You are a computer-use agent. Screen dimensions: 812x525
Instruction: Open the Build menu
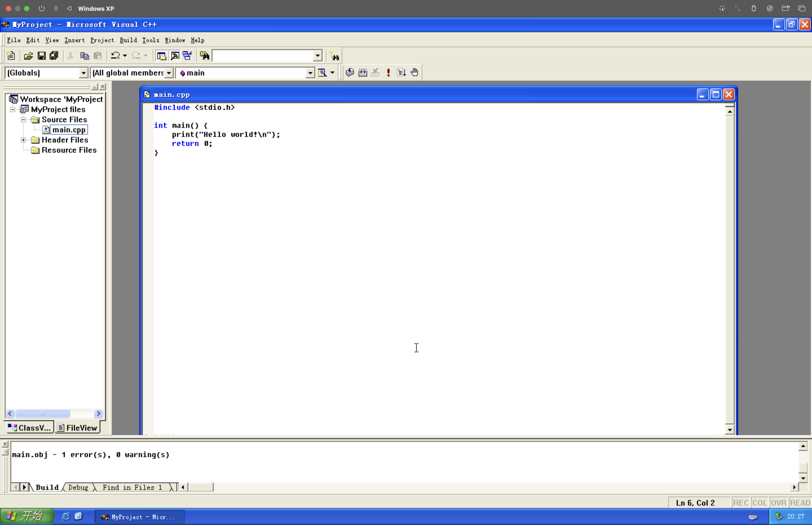128,40
